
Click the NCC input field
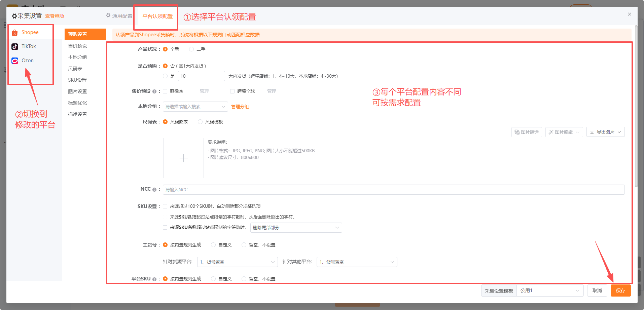(x=394, y=190)
